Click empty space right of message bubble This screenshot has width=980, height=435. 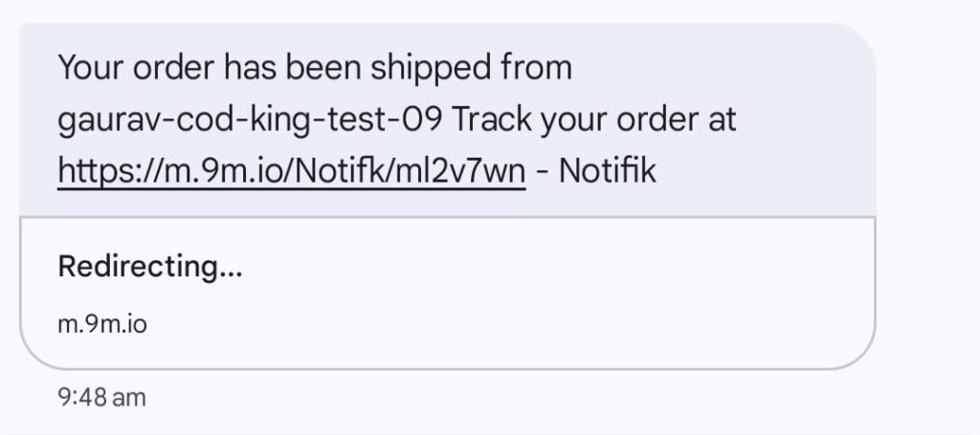926,191
